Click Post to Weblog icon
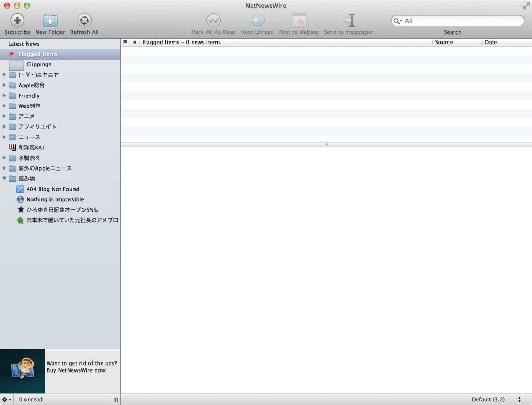Viewport: 532px width, 405px height. click(x=298, y=20)
